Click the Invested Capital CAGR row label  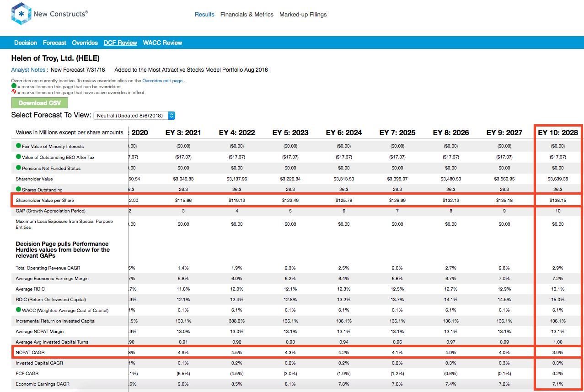[x=39, y=363]
